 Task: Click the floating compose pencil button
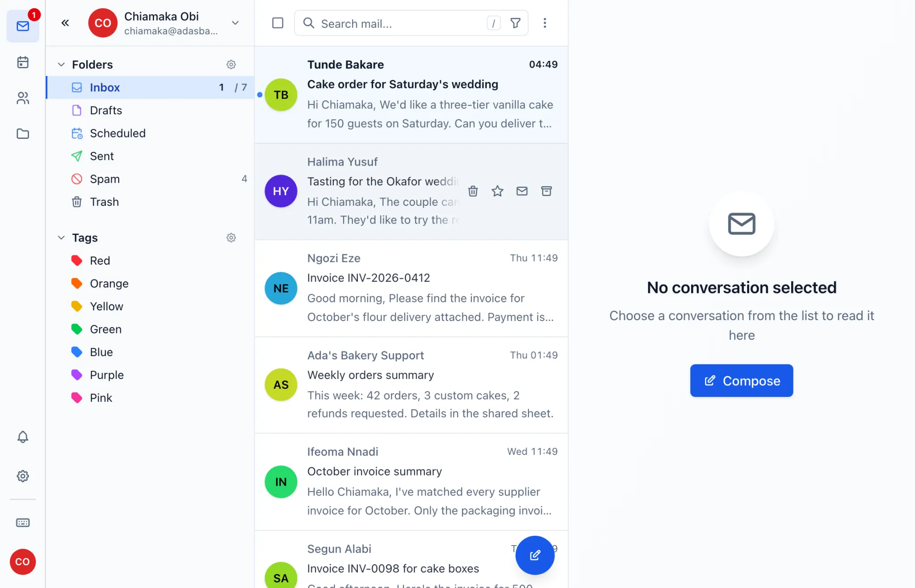pyautogui.click(x=535, y=555)
